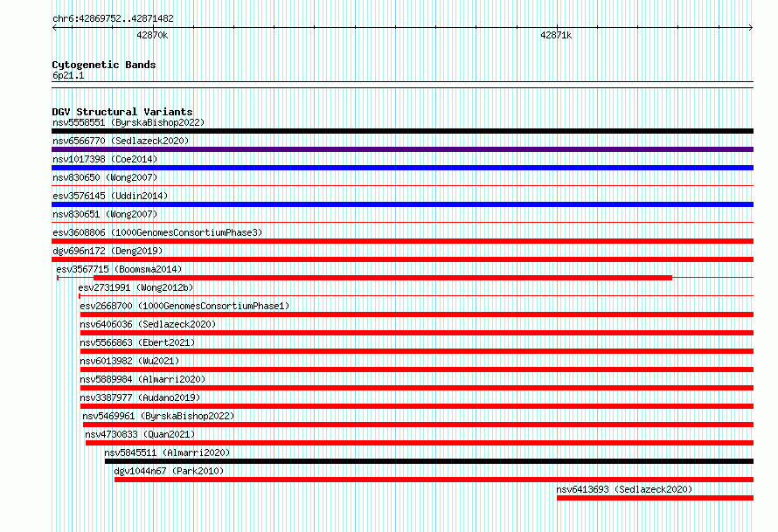Open nsv4730833 (Quan2021) variant label

(140, 434)
